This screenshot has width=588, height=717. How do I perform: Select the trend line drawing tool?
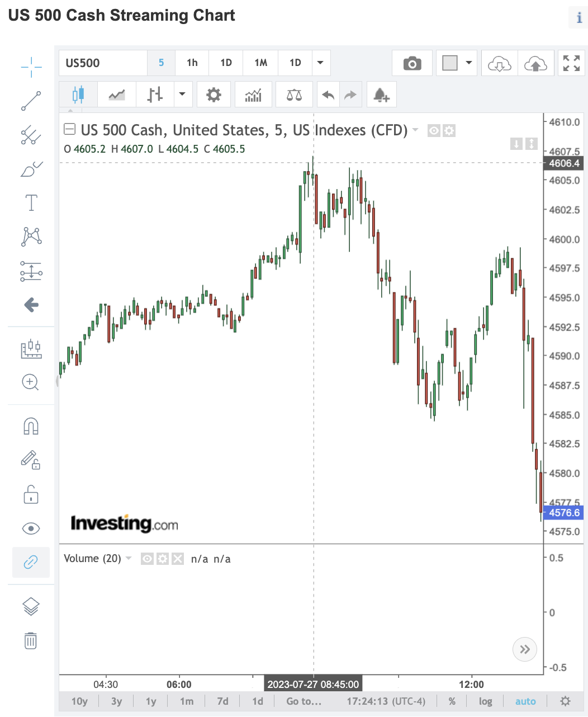click(31, 101)
